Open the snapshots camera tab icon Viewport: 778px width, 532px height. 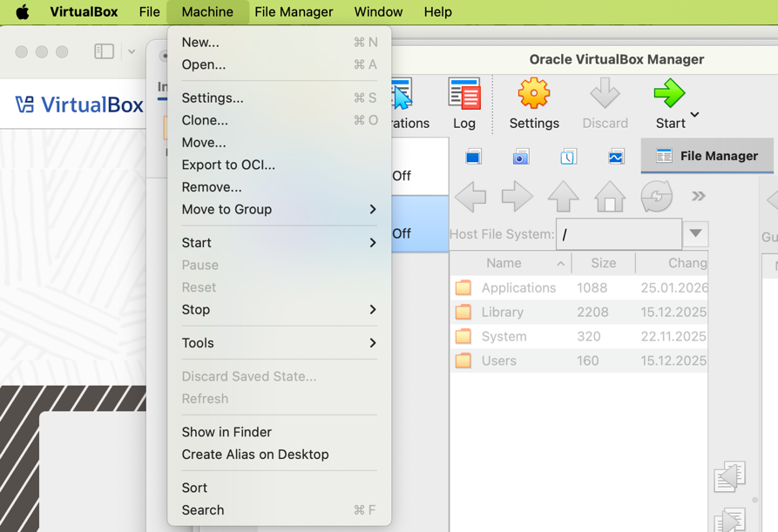coord(520,157)
